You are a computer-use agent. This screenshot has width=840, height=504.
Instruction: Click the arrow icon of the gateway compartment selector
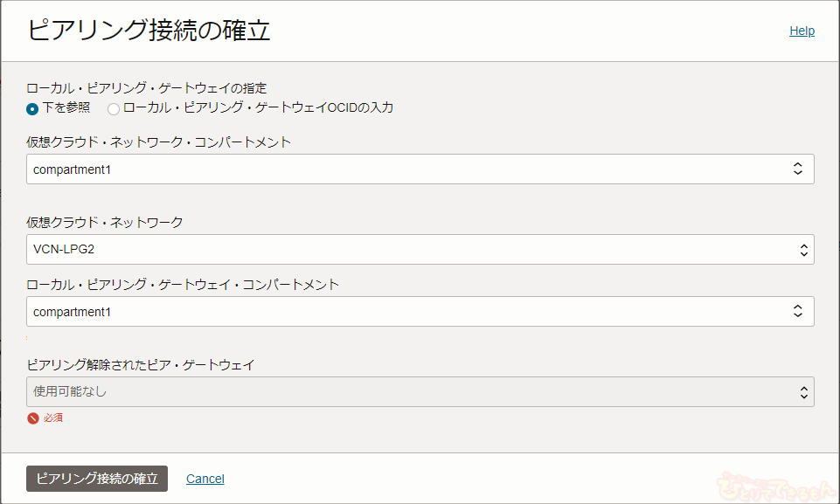tap(797, 311)
